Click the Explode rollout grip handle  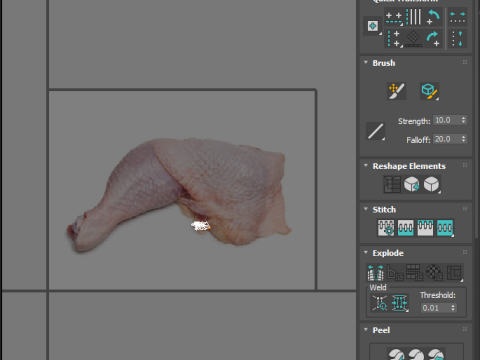[x=465, y=252]
